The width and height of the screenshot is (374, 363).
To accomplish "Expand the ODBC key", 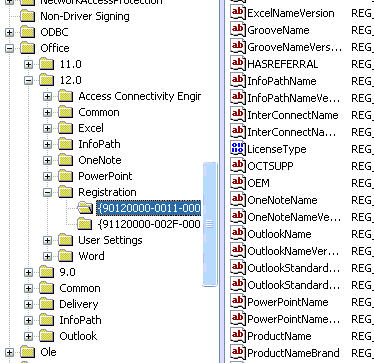I will click(x=10, y=32).
